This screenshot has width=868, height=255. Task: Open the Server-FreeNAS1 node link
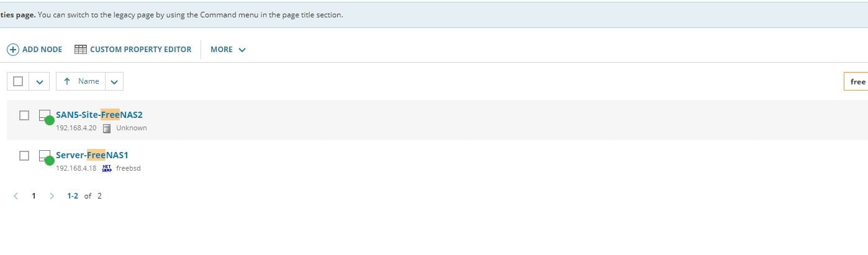pyautogui.click(x=92, y=155)
